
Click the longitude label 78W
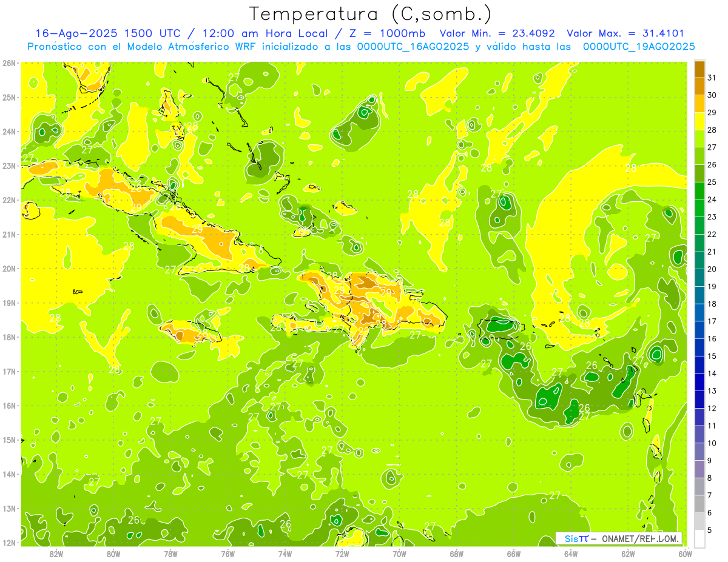point(170,554)
